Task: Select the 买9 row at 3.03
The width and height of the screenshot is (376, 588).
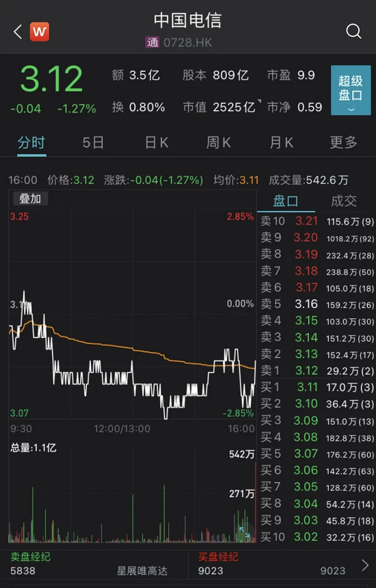Action: 317,520
